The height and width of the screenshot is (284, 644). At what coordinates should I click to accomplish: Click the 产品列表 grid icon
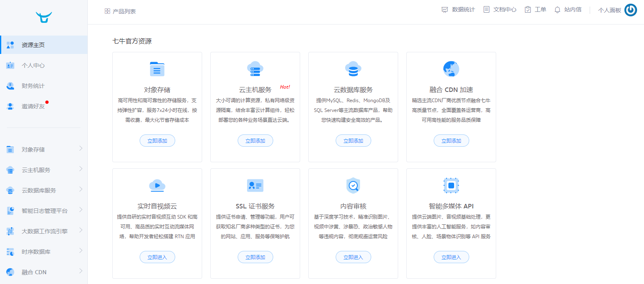coord(107,11)
